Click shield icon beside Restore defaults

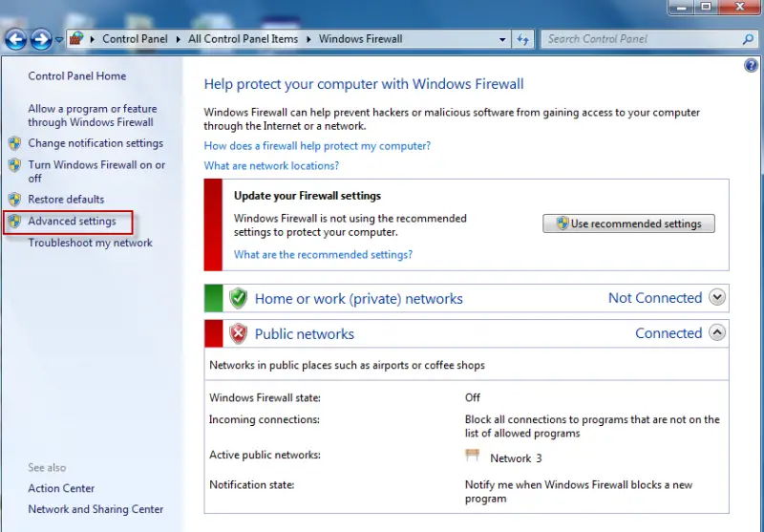point(14,200)
